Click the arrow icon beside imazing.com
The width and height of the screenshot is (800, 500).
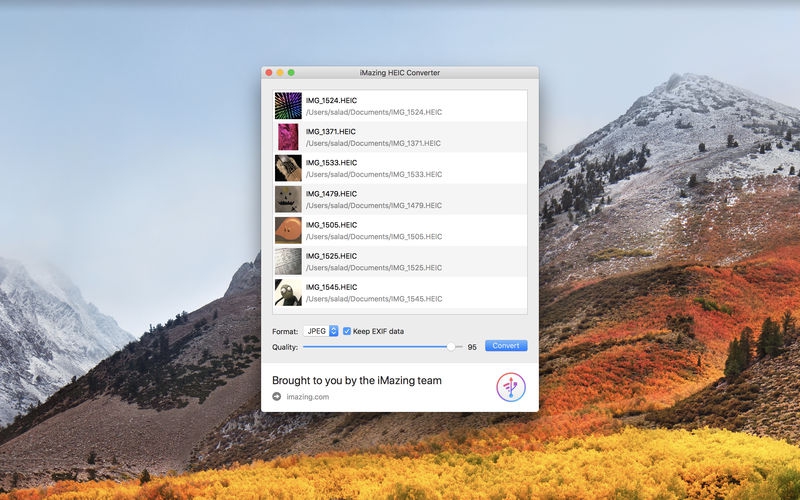[277, 396]
